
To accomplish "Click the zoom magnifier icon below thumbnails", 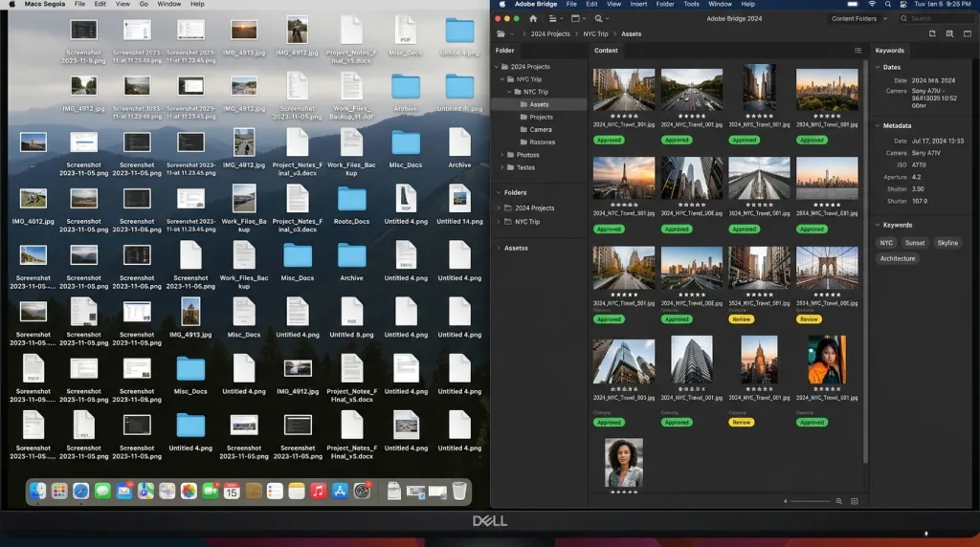I will 838,501.
